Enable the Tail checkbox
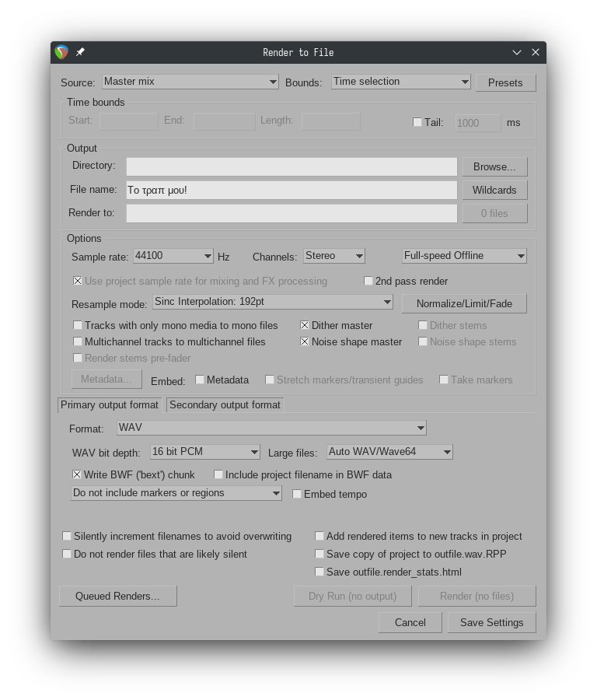Screen dimensions: 597x700 417,122
